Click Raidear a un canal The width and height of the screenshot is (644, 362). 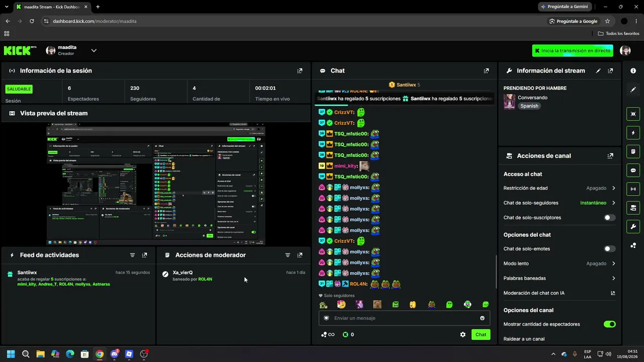pyautogui.click(x=524, y=339)
